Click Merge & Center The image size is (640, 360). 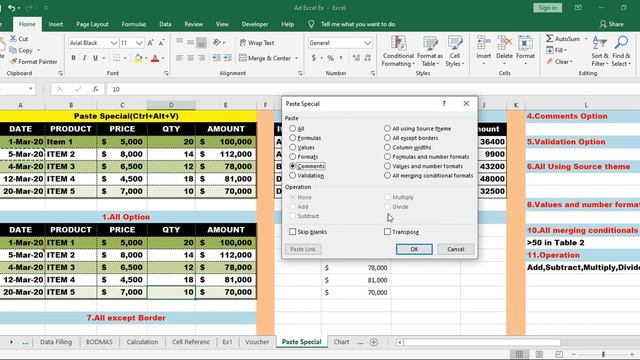[x=265, y=58]
